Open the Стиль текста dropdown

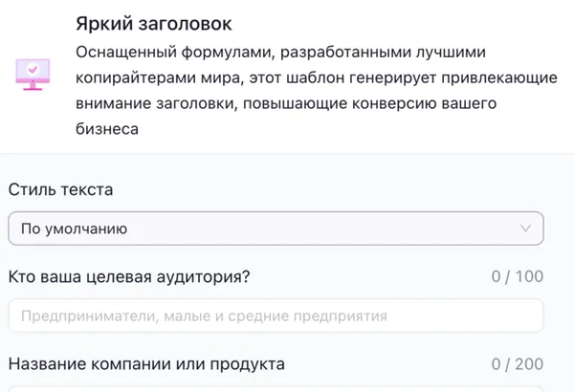[x=276, y=229]
